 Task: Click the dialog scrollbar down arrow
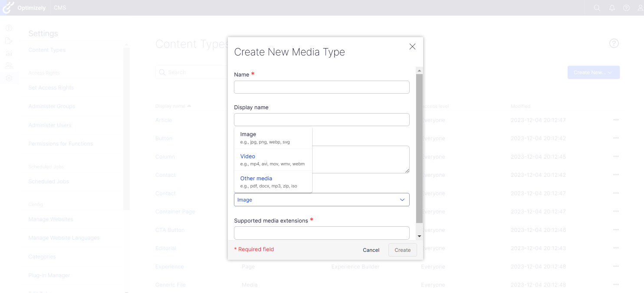coord(419,236)
